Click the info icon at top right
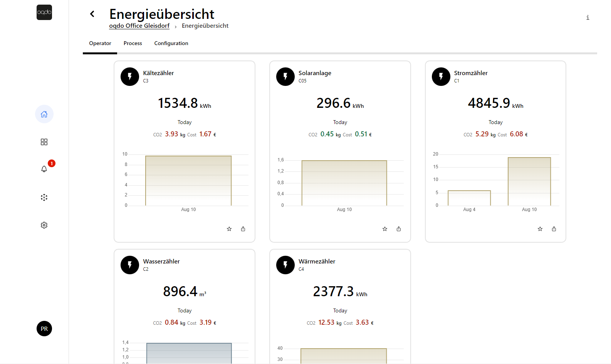The width and height of the screenshot is (611, 364). [587, 18]
